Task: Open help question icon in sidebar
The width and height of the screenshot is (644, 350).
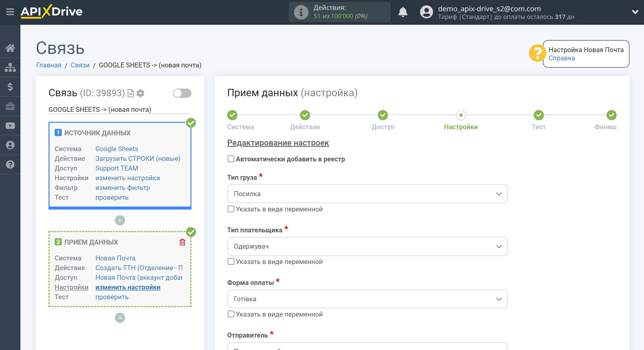Action: point(10,164)
